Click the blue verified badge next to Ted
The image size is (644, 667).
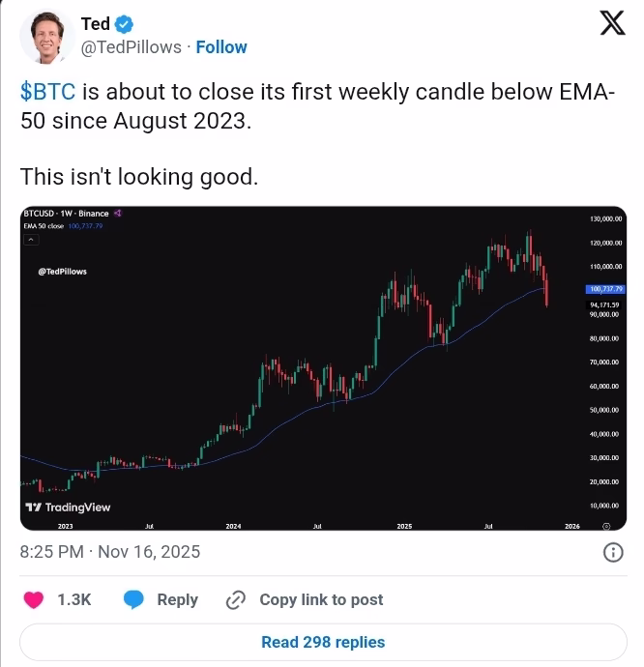click(x=125, y=23)
